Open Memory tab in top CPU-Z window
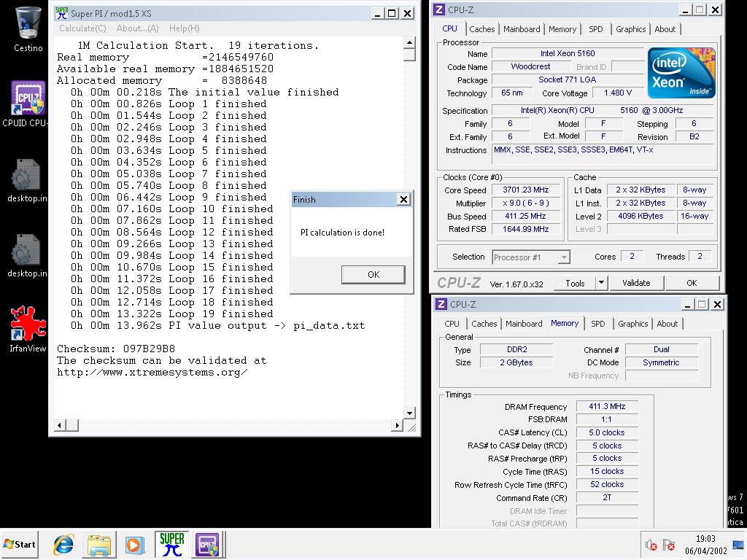This screenshot has width=747, height=560. coord(562,29)
